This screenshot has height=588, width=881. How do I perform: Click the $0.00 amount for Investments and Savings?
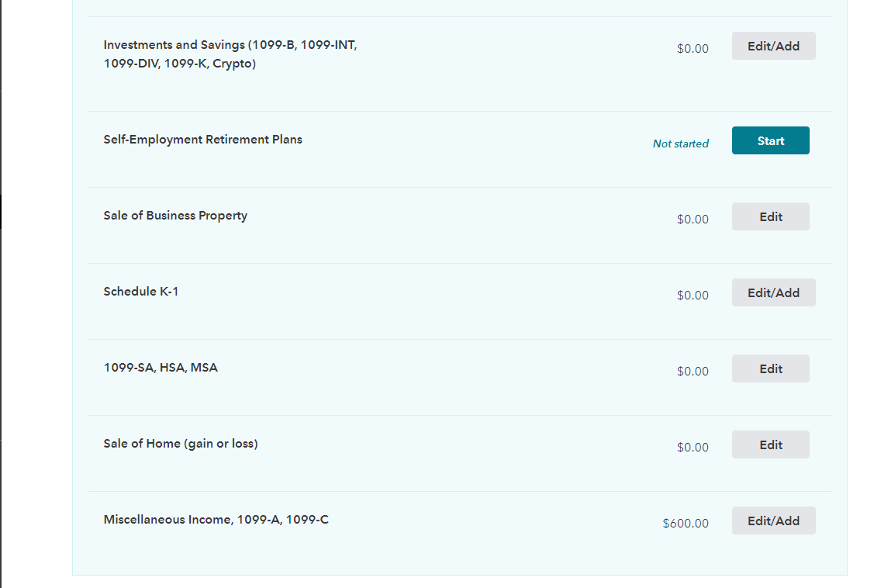[693, 49]
